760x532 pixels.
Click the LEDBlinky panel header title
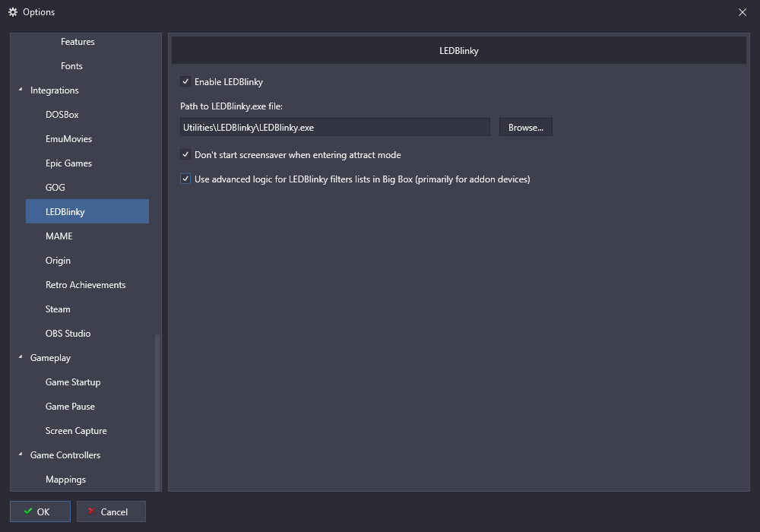point(459,51)
